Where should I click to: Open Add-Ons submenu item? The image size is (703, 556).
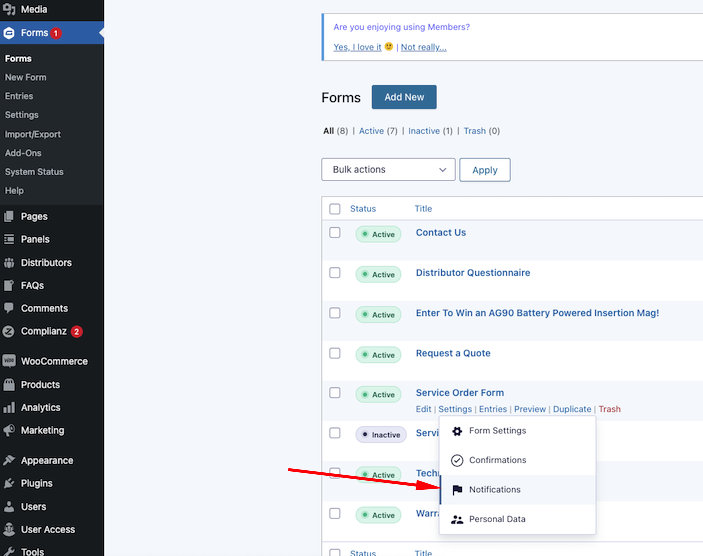[23, 153]
